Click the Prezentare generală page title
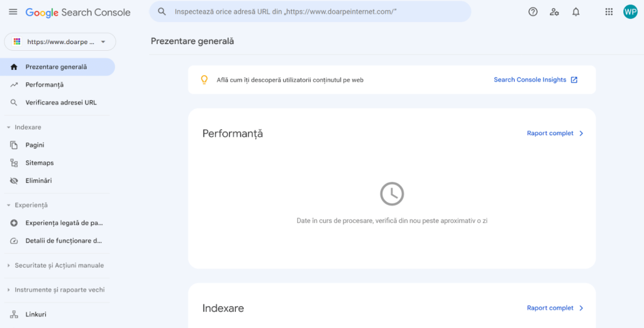 (x=192, y=41)
